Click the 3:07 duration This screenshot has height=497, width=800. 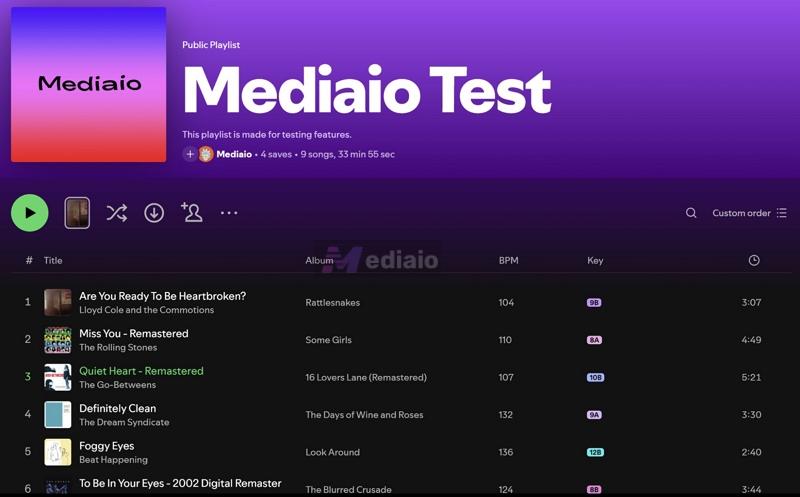tap(751, 303)
